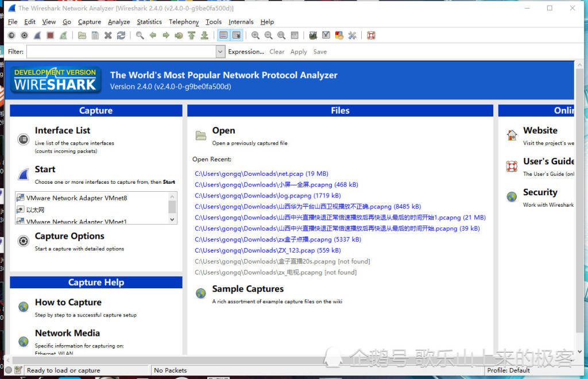
Task: Open the Internals menu
Action: pyautogui.click(x=241, y=22)
